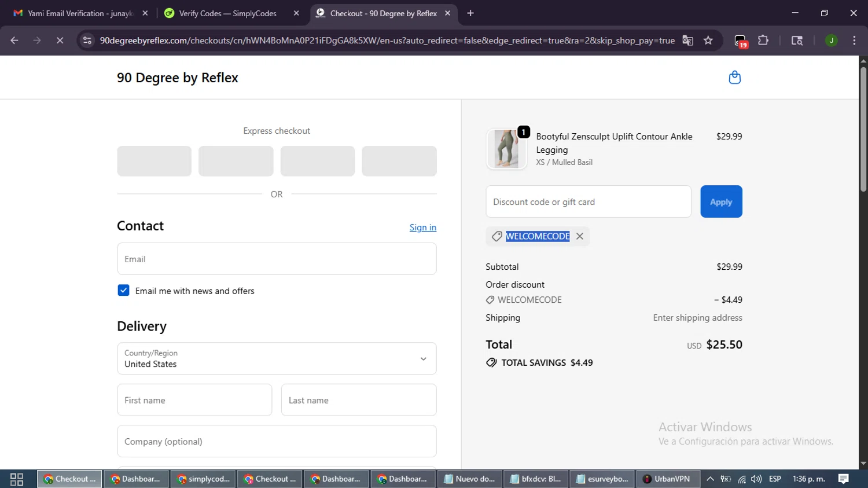
Task: Click the Apply discount button
Action: point(721,201)
